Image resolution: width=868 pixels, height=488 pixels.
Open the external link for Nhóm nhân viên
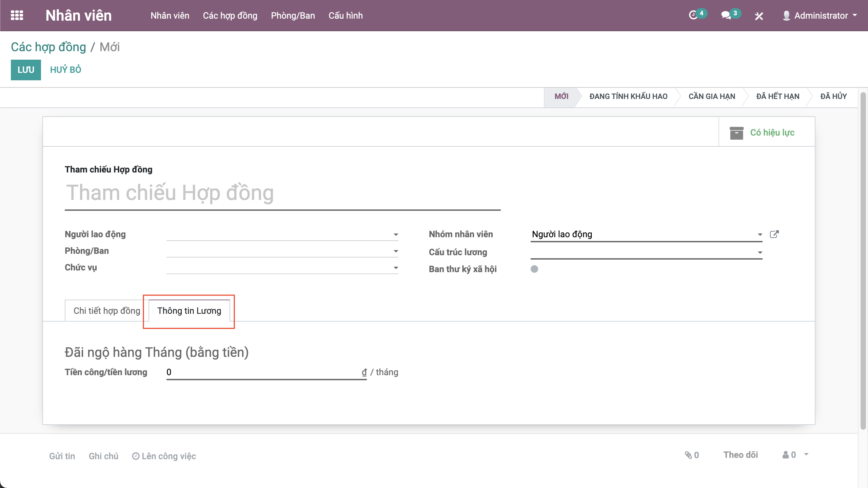[x=774, y=234]
